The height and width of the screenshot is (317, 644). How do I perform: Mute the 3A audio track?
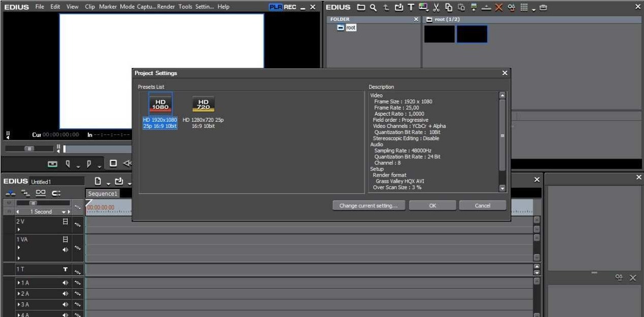click(x=65, y=305)
